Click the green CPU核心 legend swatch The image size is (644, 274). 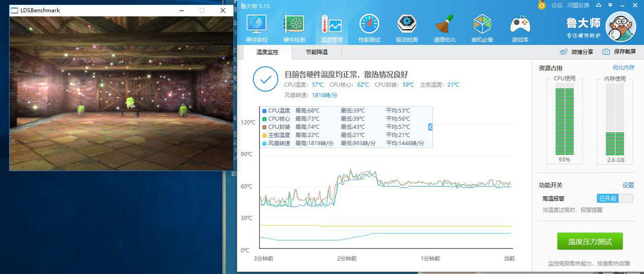264,119
